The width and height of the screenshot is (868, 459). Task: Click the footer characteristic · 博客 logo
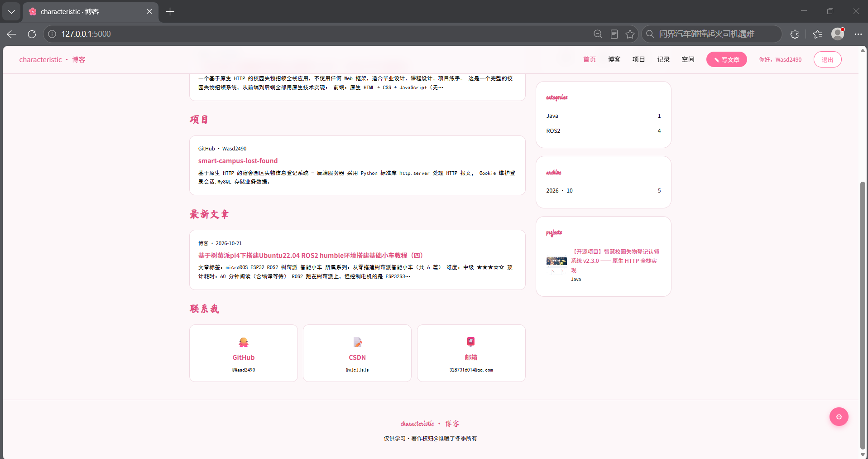click(x=430, y=424)
